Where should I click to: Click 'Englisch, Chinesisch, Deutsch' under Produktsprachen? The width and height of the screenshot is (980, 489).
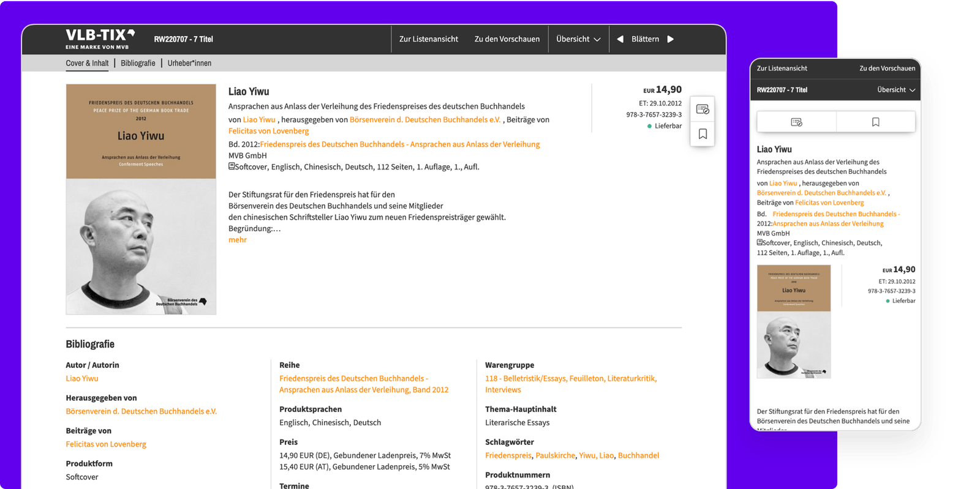pyautogui.click(x=330, y=423)
